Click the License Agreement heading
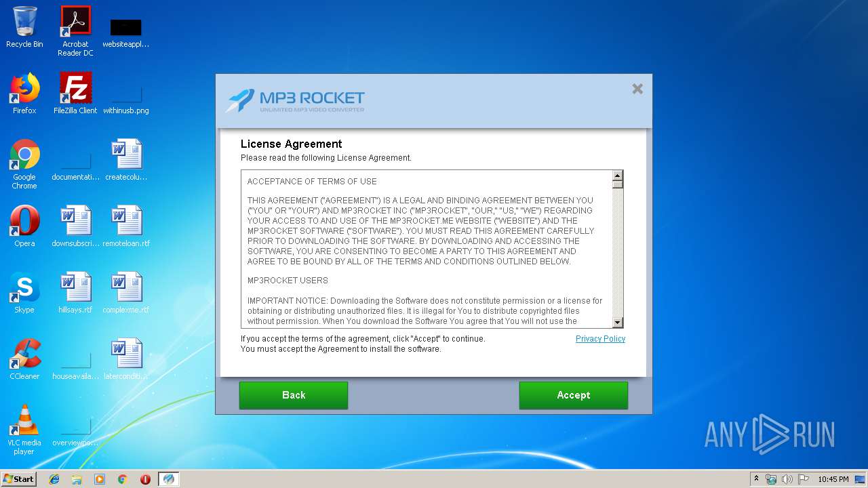The width and height of the screenshot is (868, 488). point(292,144)
